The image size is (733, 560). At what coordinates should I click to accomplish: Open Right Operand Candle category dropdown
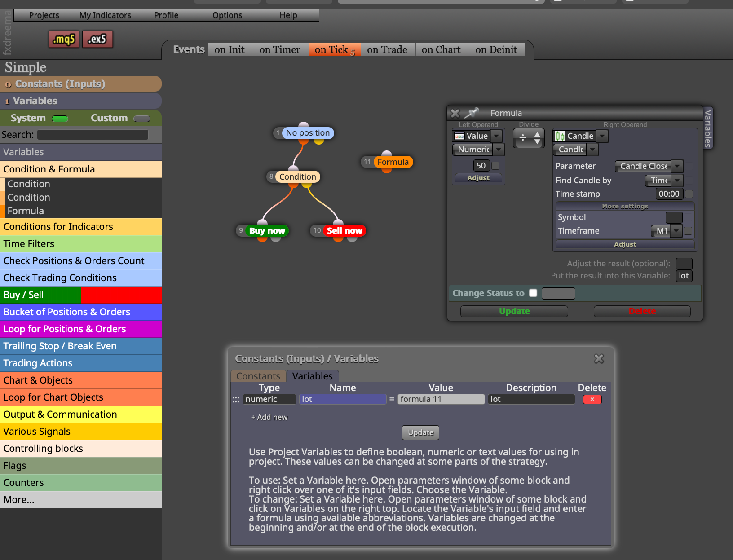pyautogui.click(x=602, y=136)
